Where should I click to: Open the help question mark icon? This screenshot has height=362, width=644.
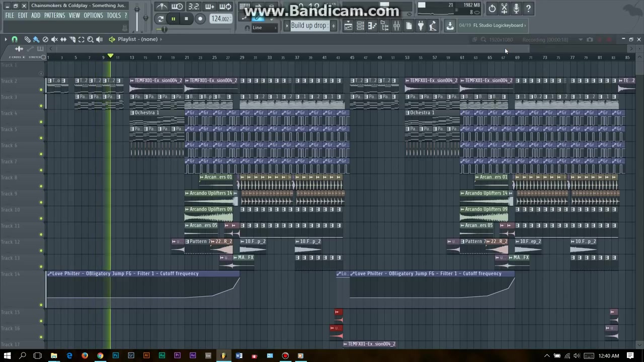pyautogui.click(x=528, y=9)
